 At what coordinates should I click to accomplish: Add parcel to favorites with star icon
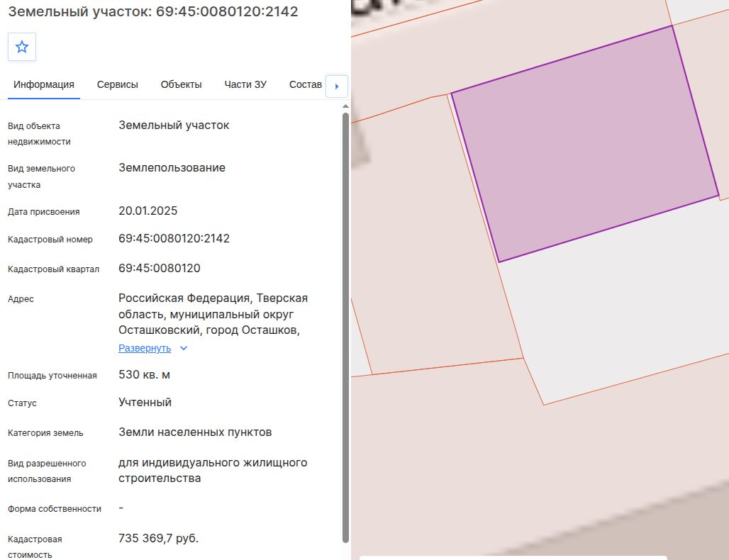[x=22, y=47]
